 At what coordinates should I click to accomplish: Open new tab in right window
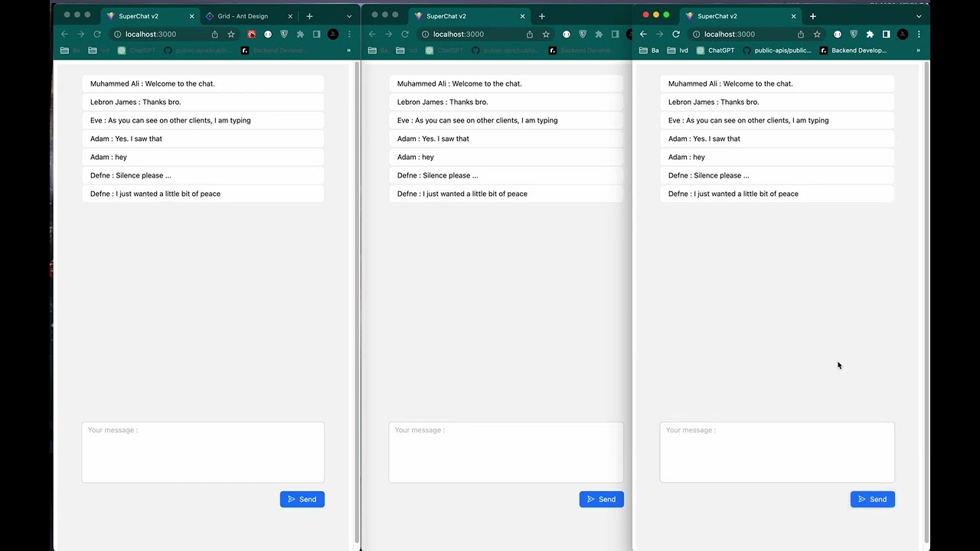[812, 16]
